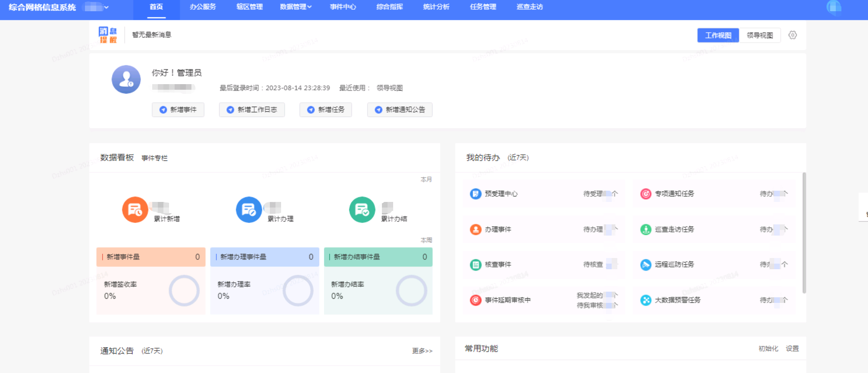Select the 事件专栏 tab in 数据看板
Viewport: 868px width, 373px height.
pos(155,158)
